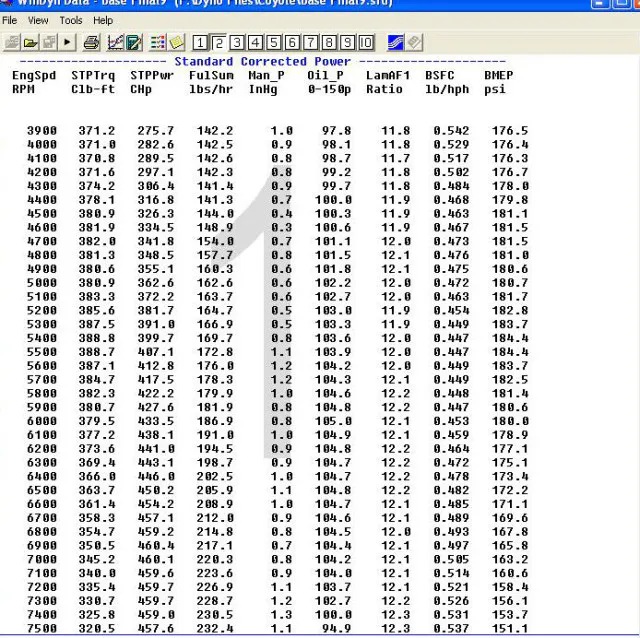The image size is (640, 638).
Task: Open the graph chart view icon
Action: click(115, 43)
